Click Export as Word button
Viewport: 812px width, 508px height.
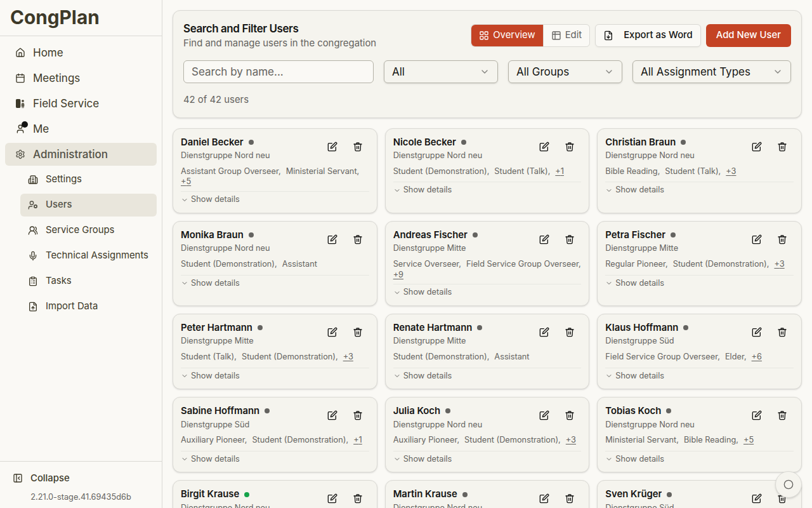click(648, 36)
